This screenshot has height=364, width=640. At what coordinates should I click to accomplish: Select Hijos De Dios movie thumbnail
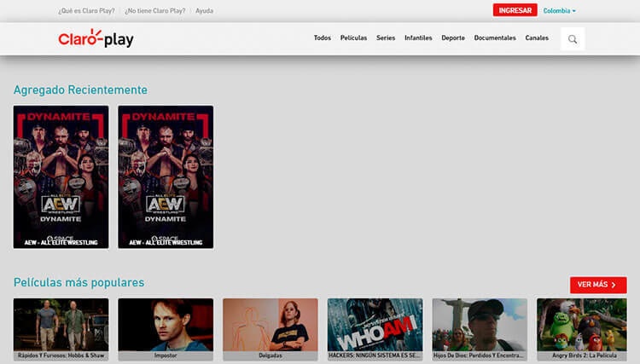[x=480, y=329]
